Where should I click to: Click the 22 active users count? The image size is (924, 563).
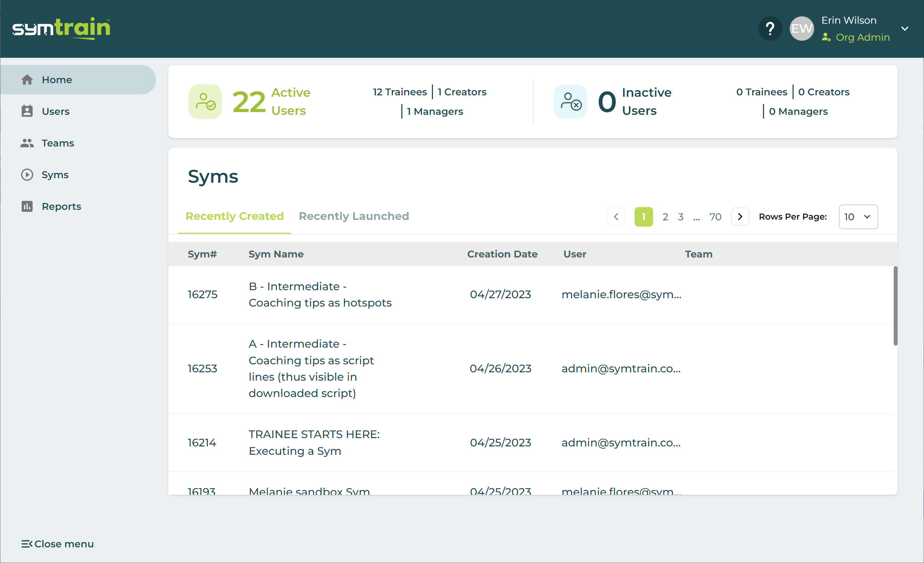[249, 102]
